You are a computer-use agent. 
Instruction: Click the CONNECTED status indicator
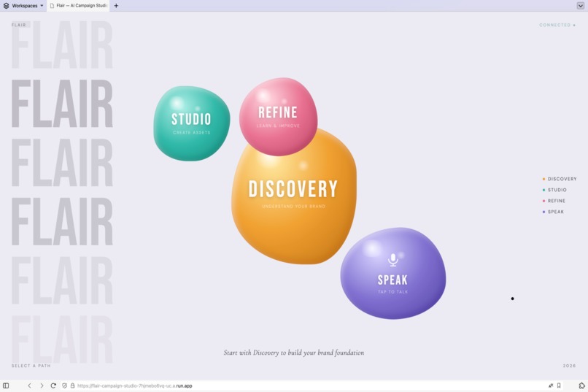[x=557, y=25]
